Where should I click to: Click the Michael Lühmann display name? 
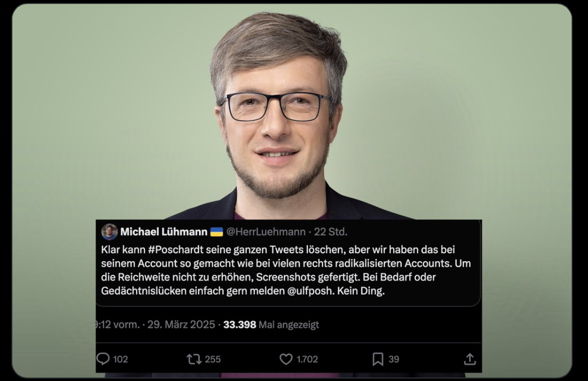(x=164, y=232)
